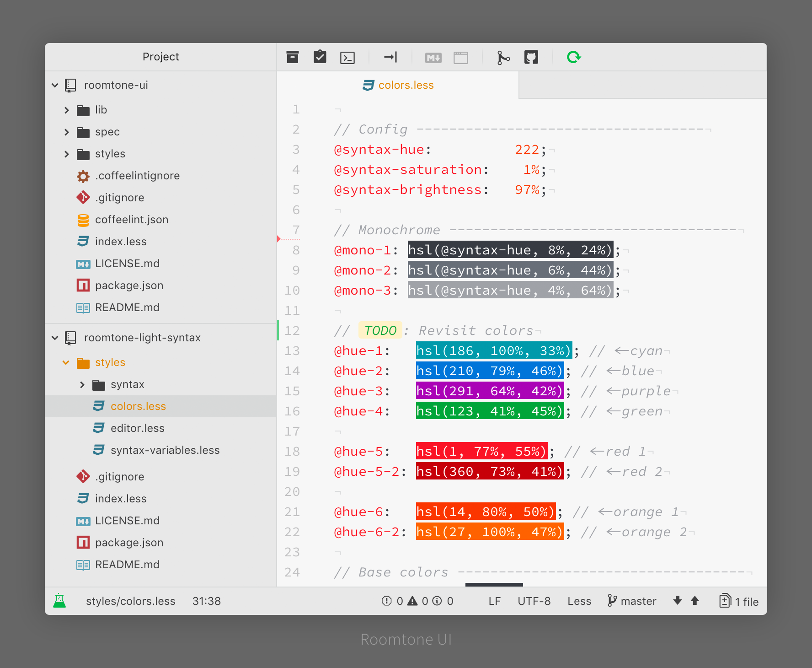Click the @syntax-hue value 222
Image resolution: width=812 pixels, height=668 pixels.
(x=527, y=150)
